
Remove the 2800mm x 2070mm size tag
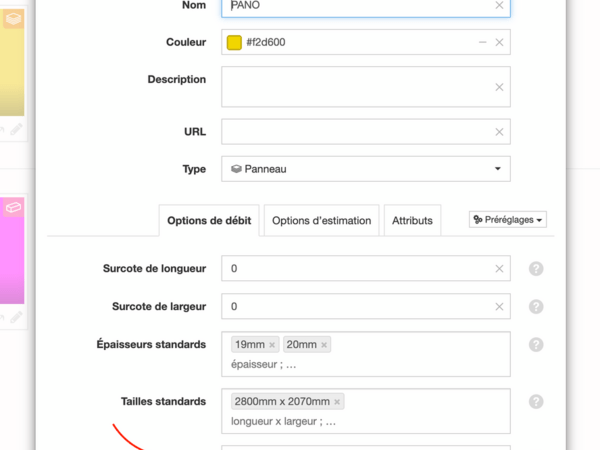337,402
